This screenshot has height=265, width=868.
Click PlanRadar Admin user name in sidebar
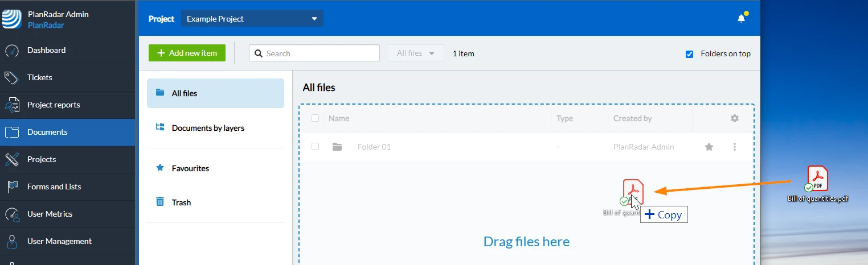[58, 14]
